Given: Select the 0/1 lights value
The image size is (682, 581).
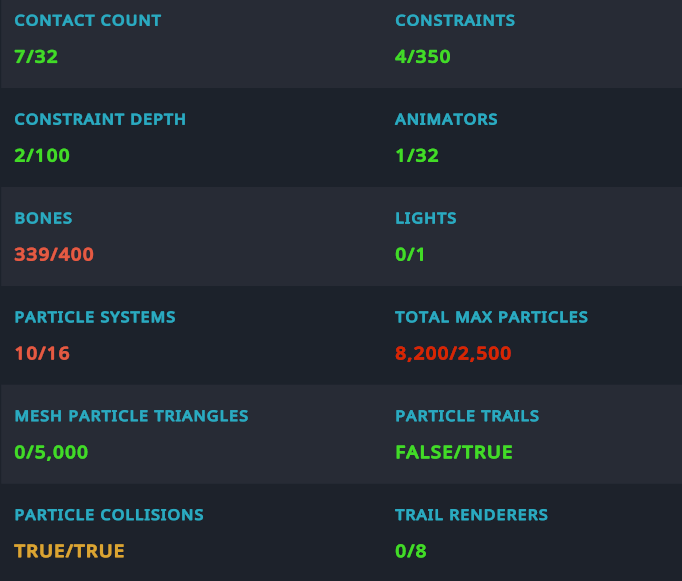Looking at the screenshot, I should click(x=410, y=255).
